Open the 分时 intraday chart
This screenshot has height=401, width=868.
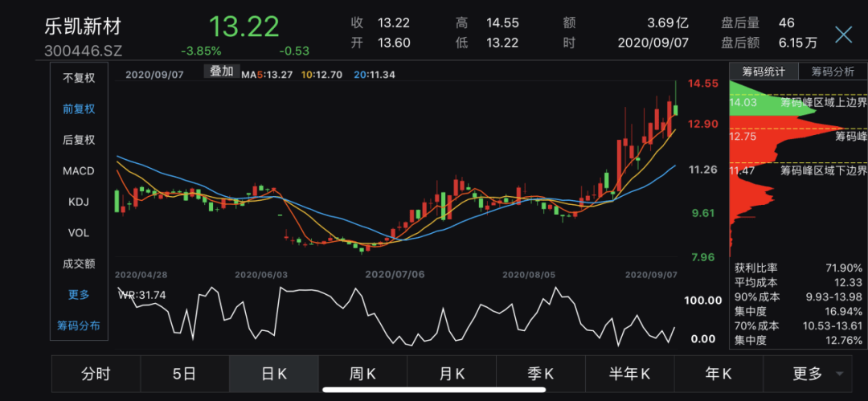tap(96, 374)
